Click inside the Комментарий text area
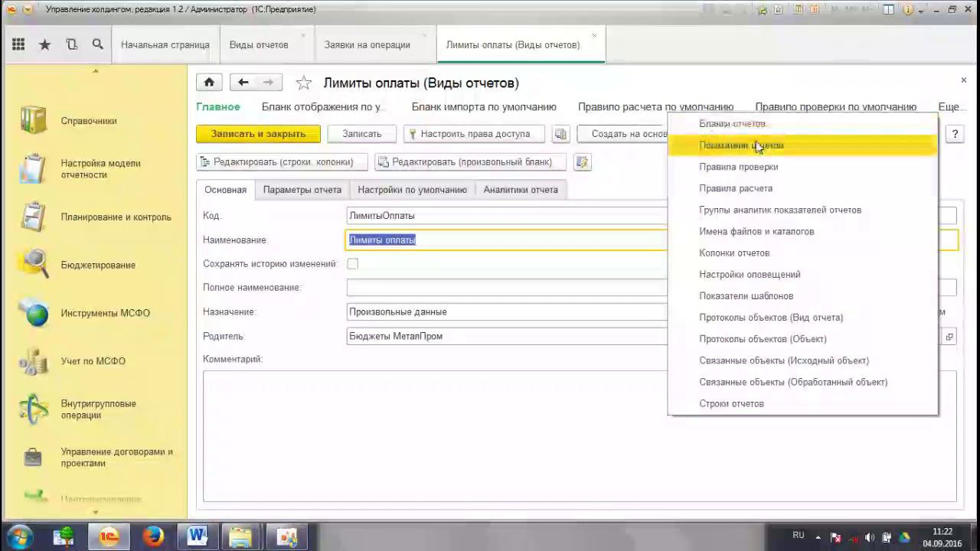The width and height of the screenshot is (980, 551). pyautogui.click(x=429, y=436)
